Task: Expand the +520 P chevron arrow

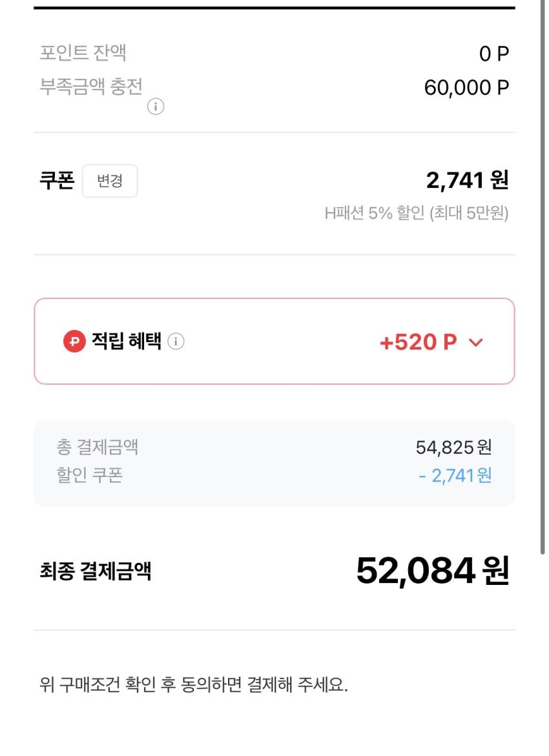Action: (476, 342)
